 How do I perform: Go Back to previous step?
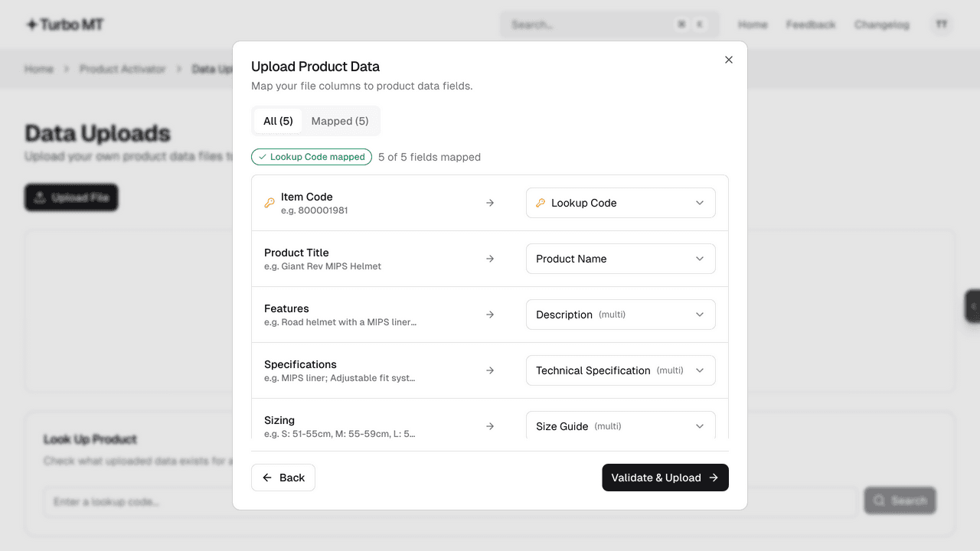[283, 478]
